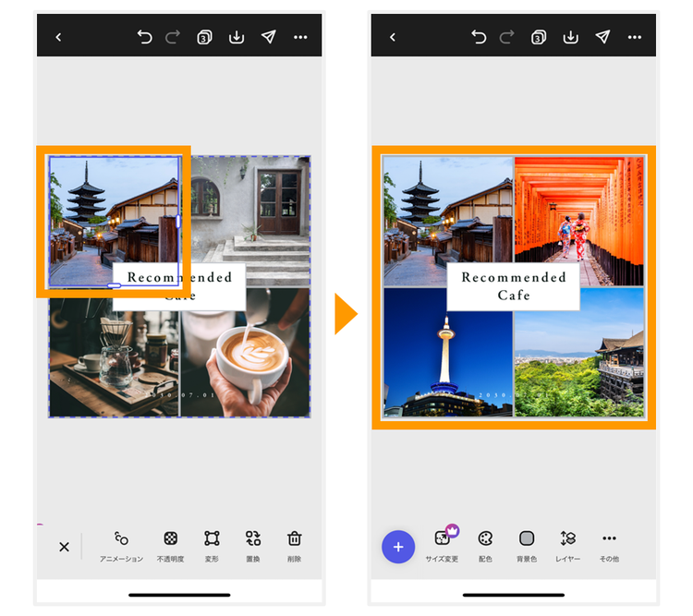Screen dimensions: 693x616
Task: Tap the Recommended text box in left phone
Action: click(x=179, y=287)
